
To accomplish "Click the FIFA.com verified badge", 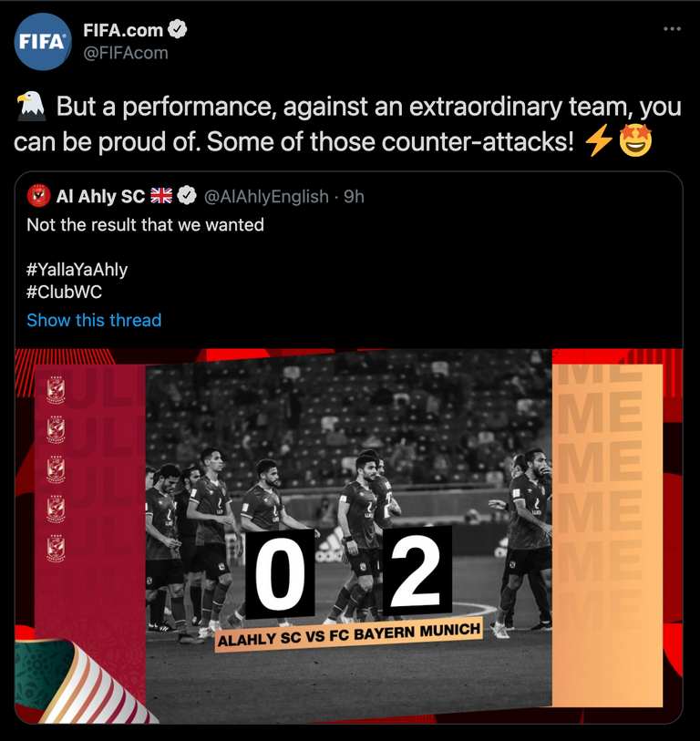I will pos(178,30).
